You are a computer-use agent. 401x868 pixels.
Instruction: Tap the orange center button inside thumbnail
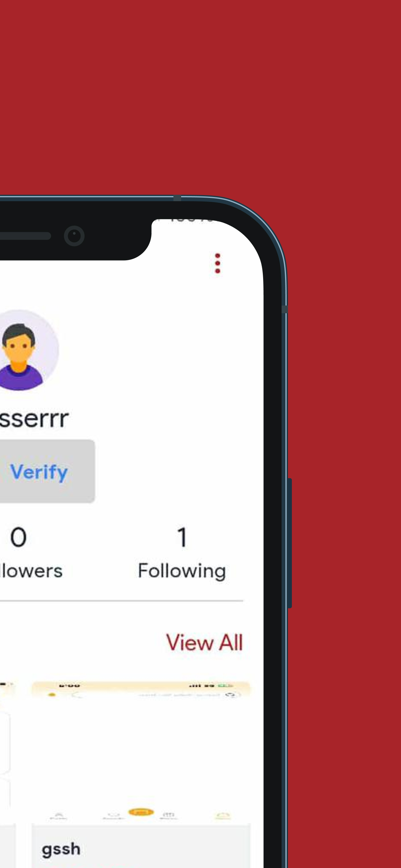[141, 812]
